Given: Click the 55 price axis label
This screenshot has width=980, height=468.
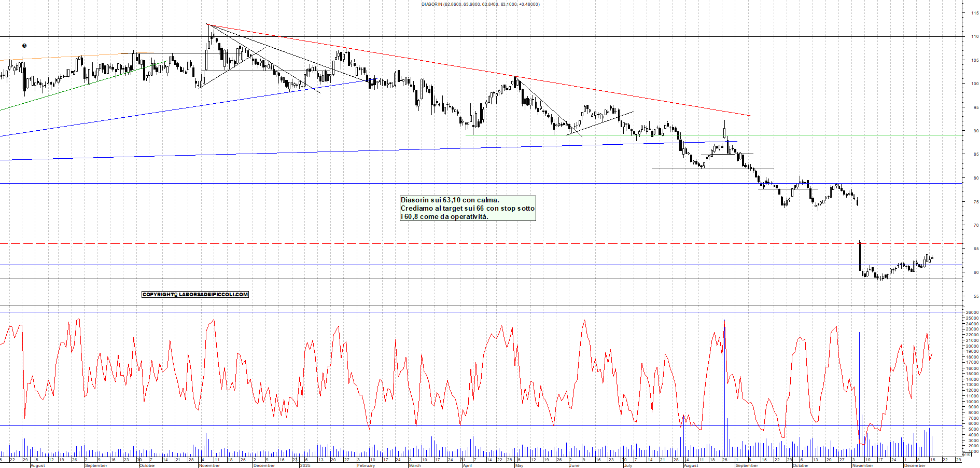Looking at the screenshot, I should tap(975, 296).
